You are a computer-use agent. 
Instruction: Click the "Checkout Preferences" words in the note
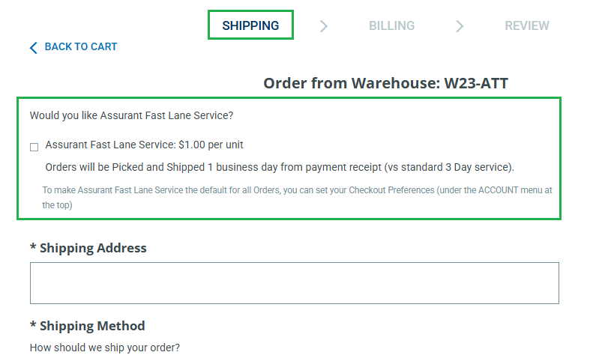coord(391,190)
